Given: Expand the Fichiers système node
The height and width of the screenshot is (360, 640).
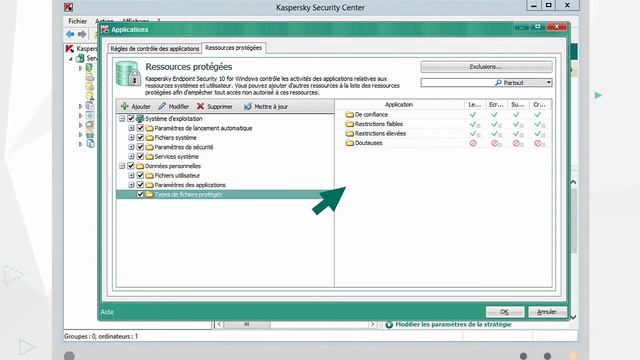Looking at the screenshot, I should 131,138.
